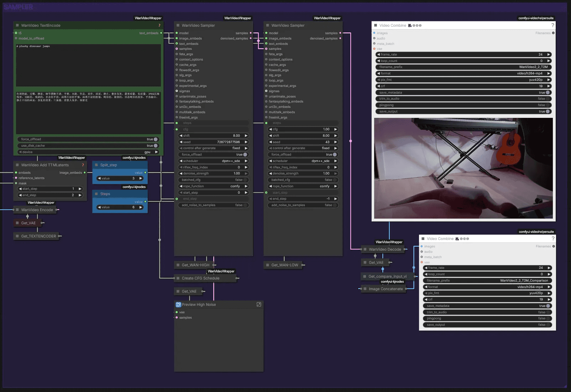The height and width of the screenshot is (392, 571).
Task: Open Preview High Noise node via its expand icon
Action: [259, 304]
